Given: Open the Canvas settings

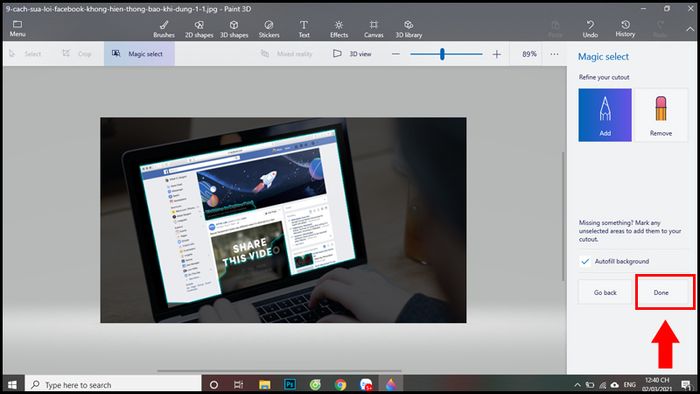Looking at the screenshot, I should coord(374,29).
